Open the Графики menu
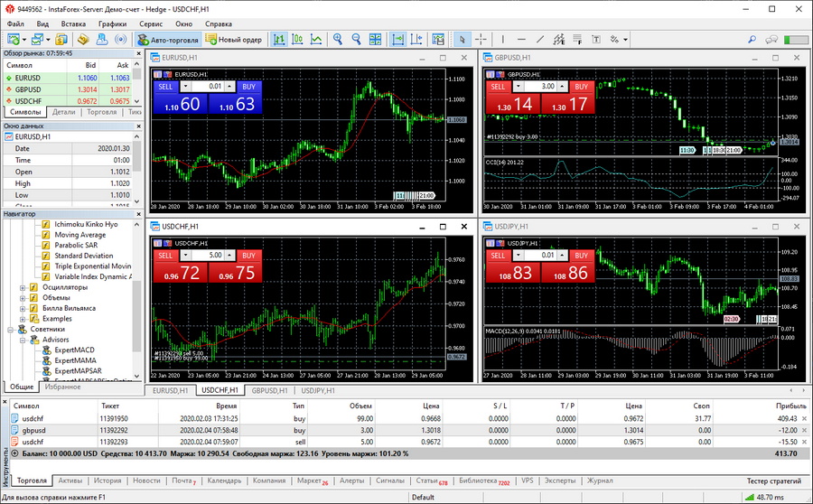Viewport: 813px width, 504px height. [x=112, y=23]
